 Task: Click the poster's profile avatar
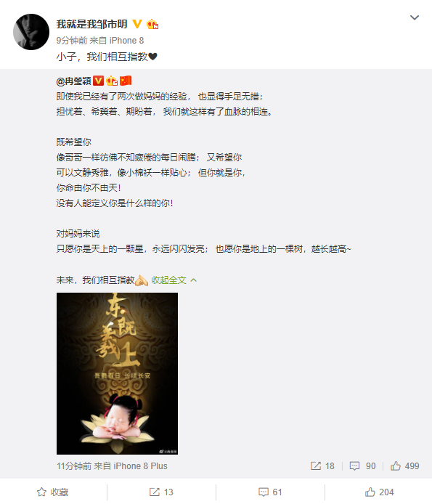coord(31,32)
